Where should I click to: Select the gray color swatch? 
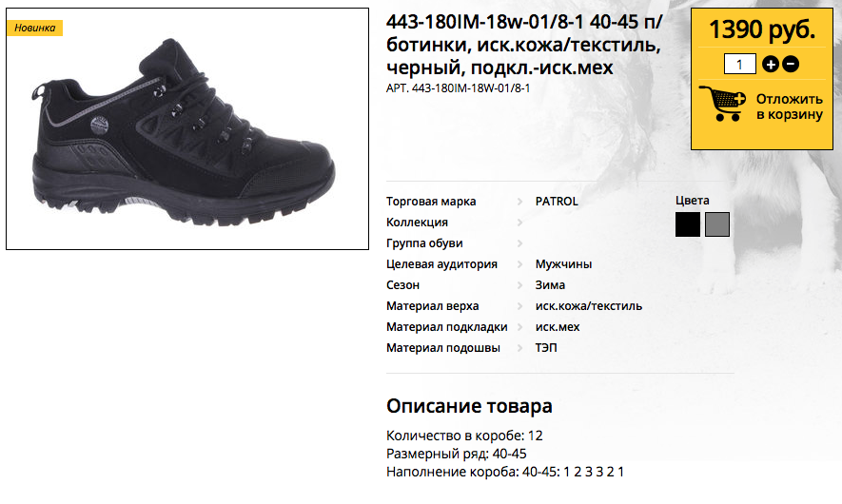click(x=717, y=224)
